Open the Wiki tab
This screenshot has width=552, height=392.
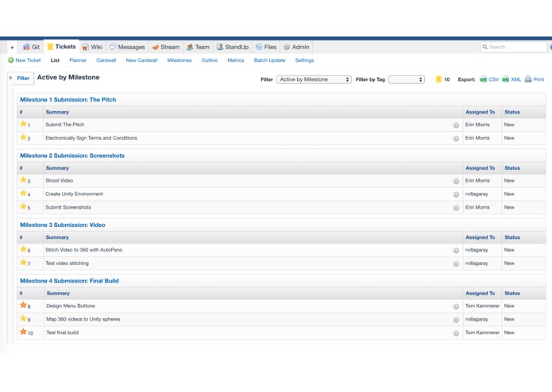92,47
